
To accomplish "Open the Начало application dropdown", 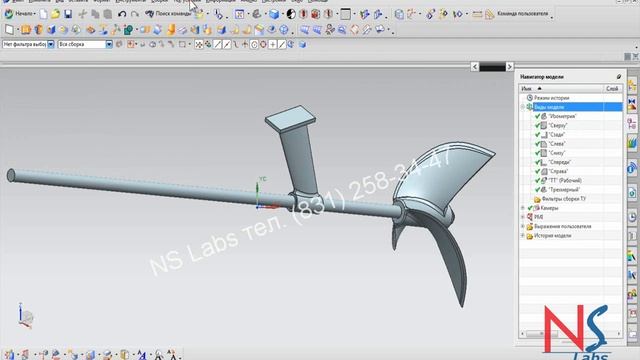I will pos(20,14).
